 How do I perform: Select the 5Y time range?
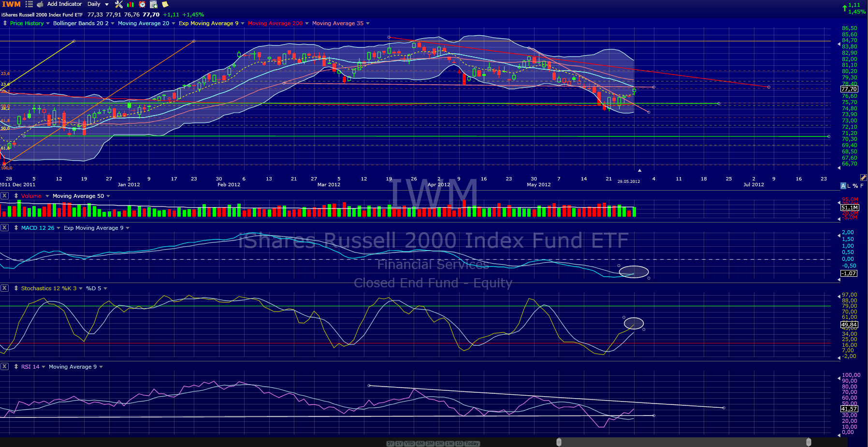click(x=391, y=444)
